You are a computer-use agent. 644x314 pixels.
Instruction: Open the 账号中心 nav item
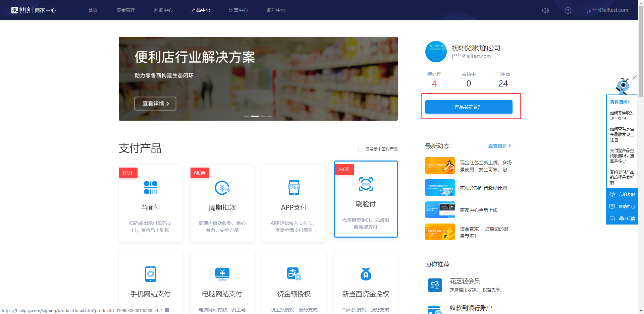coord(276,10)
